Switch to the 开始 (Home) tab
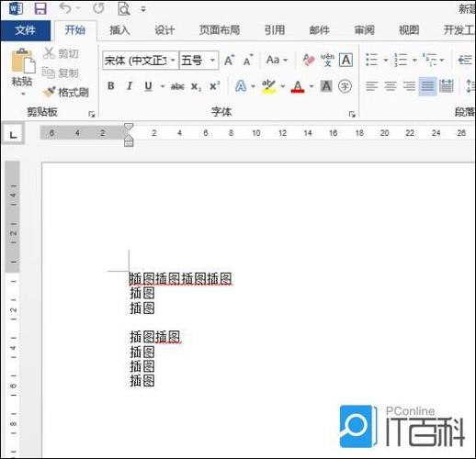The height and width of the screenshot is (459, 476). (x=75, y=30)
